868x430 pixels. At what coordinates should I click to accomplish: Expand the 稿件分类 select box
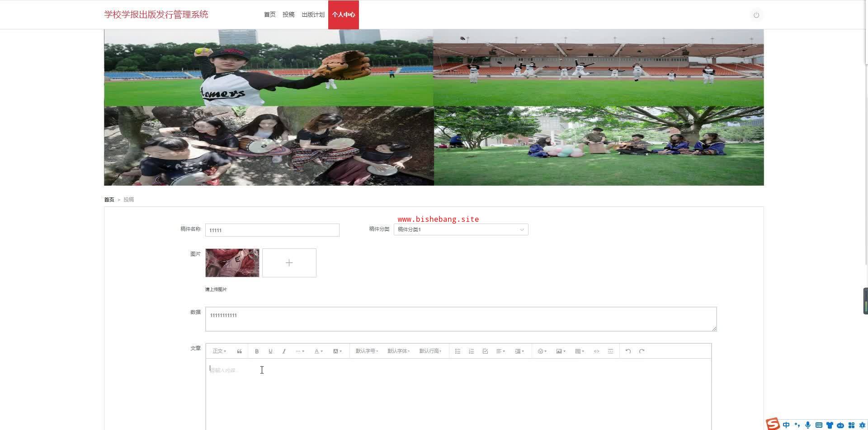(461, 229)
